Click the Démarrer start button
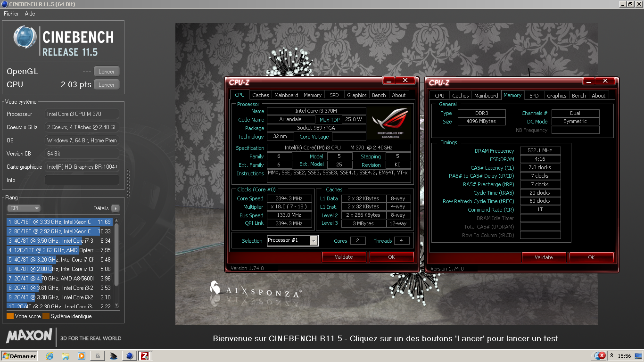The width and height of the screenshot is (644, 362). point(20,356)
